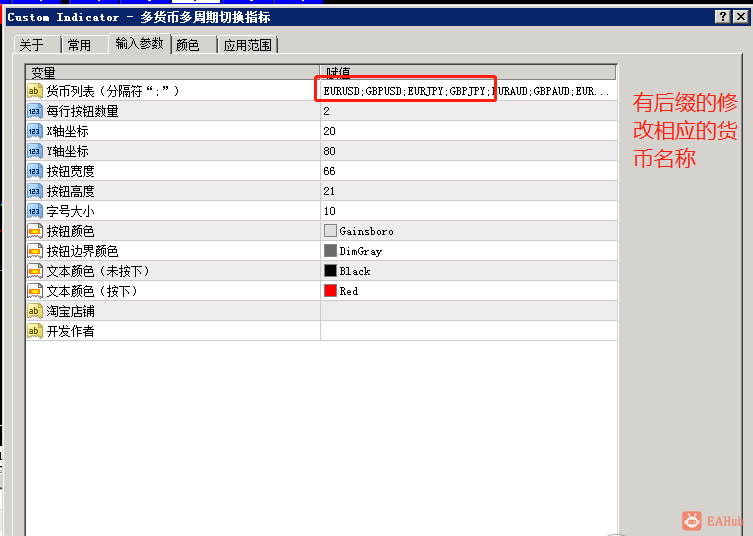Pick the DimGray color swatch
This screenshot has height=536, width=753.
330,251
